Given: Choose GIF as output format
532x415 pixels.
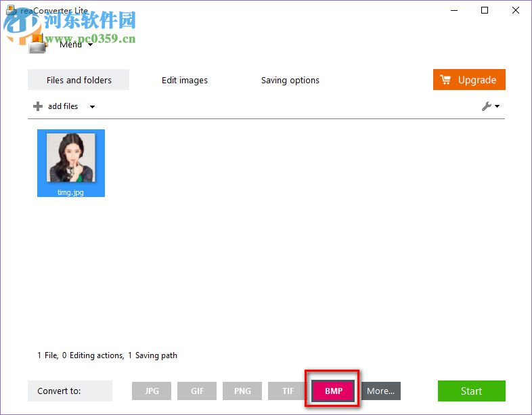Looking at the screenshot, I should [197, 391].
